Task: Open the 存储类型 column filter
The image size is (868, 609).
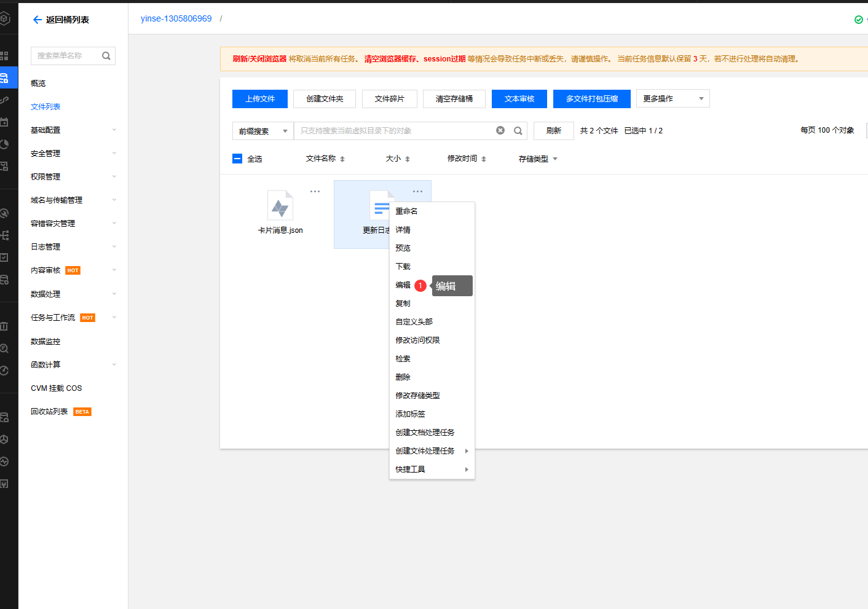Action: pyautogui.click(x=555, y=159)
